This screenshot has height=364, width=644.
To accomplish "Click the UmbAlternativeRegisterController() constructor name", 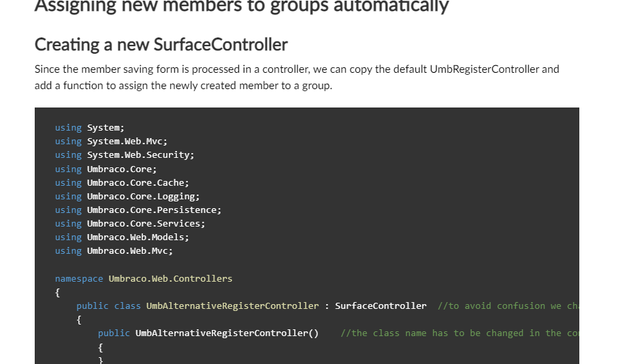I will 227,333.
